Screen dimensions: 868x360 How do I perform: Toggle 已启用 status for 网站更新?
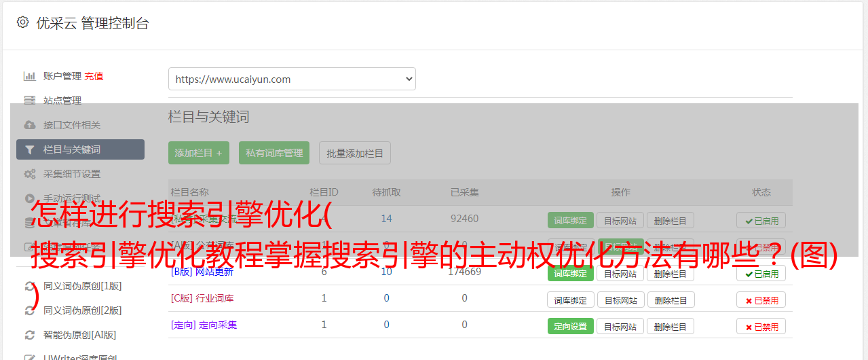point(761,273)
